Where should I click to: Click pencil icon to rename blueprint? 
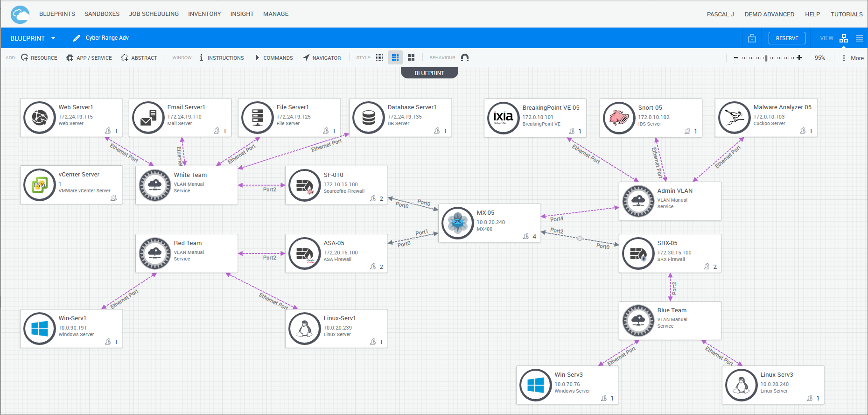77,38
